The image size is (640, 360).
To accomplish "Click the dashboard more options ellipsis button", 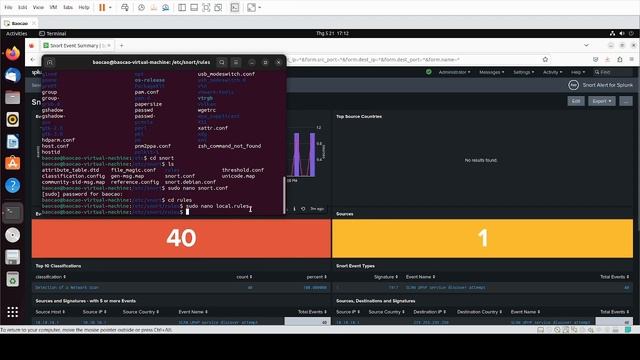I will pos(626,101).
